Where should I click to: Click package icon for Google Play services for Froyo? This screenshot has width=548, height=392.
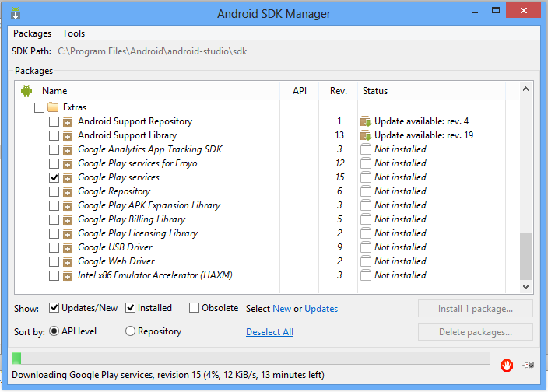(68, 163)
